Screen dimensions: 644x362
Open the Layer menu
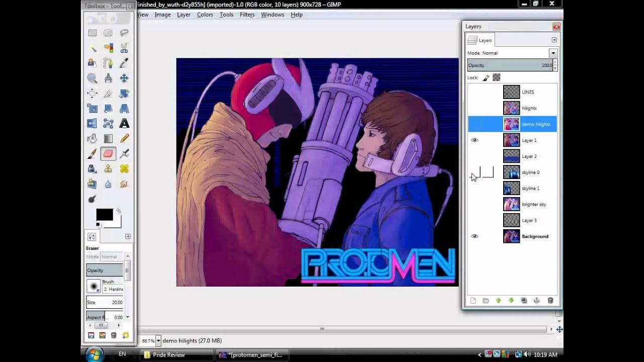tap(184, 15)
